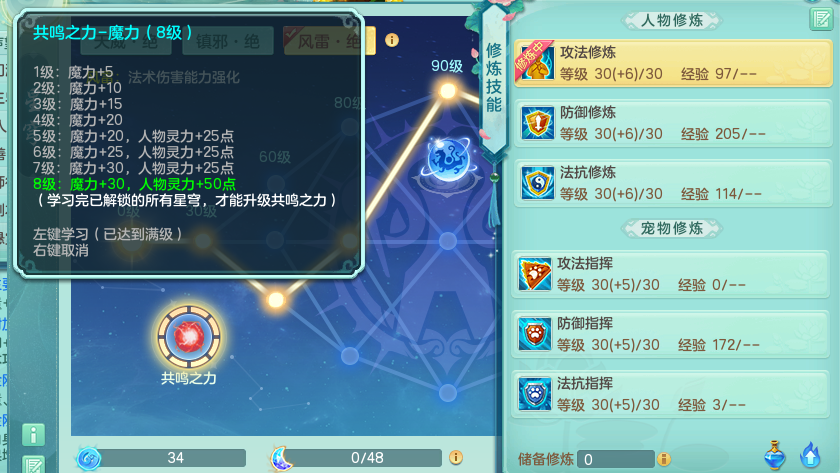Choose the 防御指挥 paw shield icon
The width and height of the screenshot is (840, 473).
coord(535,334)
